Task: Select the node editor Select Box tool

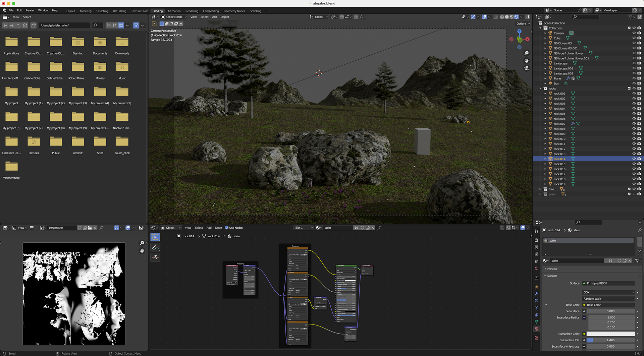Action: click(155, 237)
